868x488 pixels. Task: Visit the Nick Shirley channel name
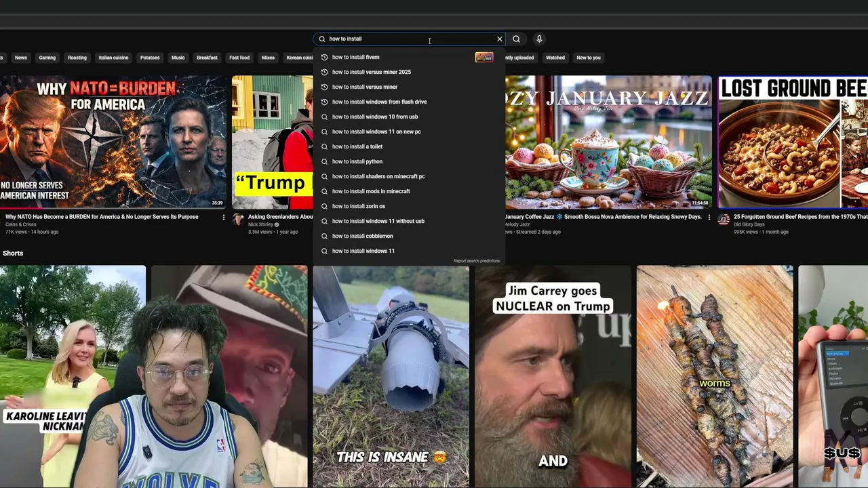coord(262,224)
